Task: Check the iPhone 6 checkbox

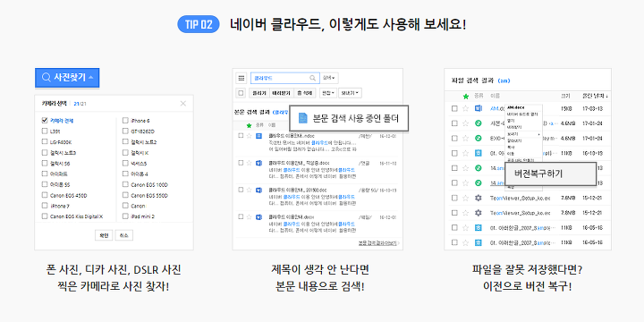Action: [x=125, y=121]
